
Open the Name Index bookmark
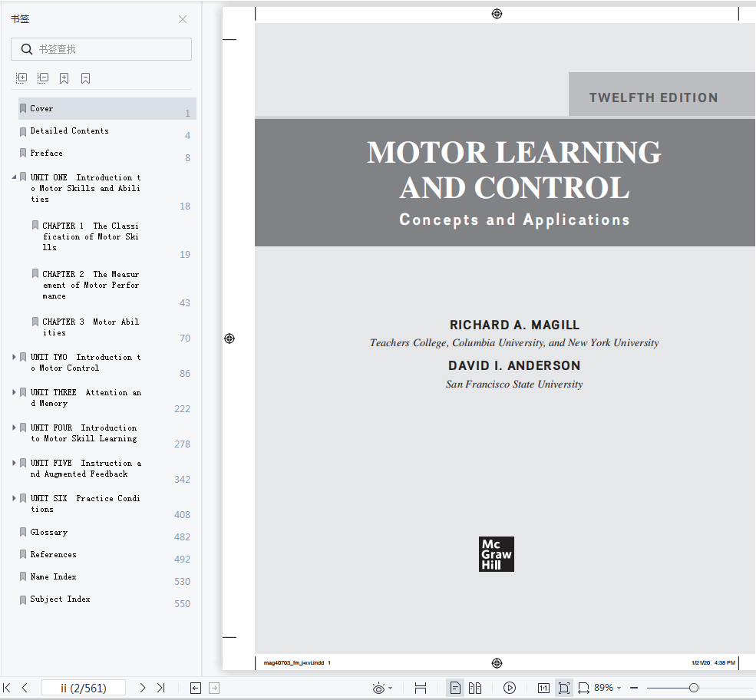click(x=53, y=576)
